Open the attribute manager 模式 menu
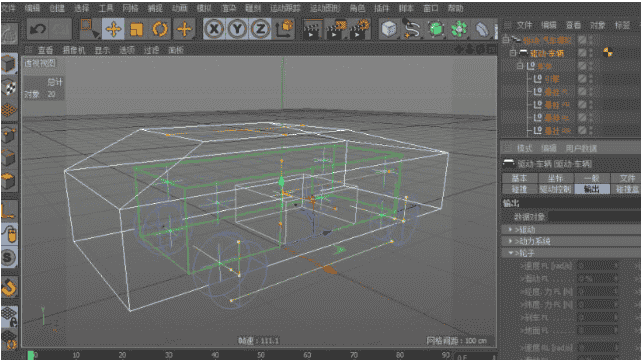Image resolution: width=642 pixels, height=360 pixels. (x=524, y=148)
